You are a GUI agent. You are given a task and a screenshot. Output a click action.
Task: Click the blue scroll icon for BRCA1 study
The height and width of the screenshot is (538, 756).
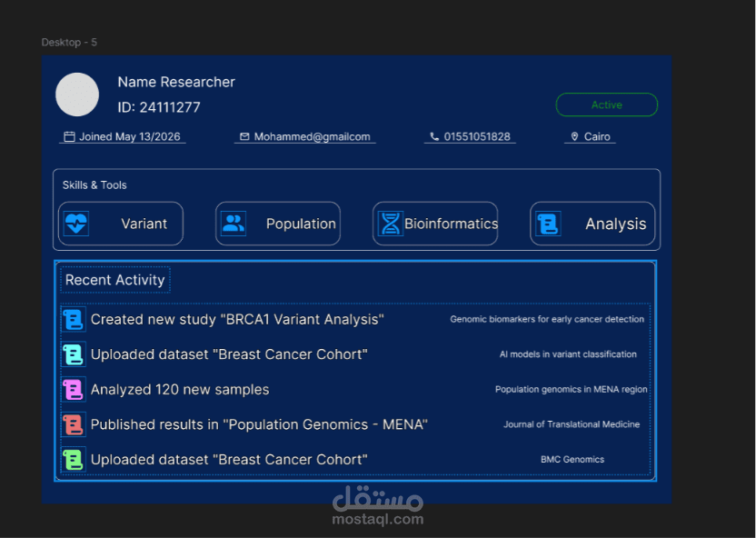[74, 319]
